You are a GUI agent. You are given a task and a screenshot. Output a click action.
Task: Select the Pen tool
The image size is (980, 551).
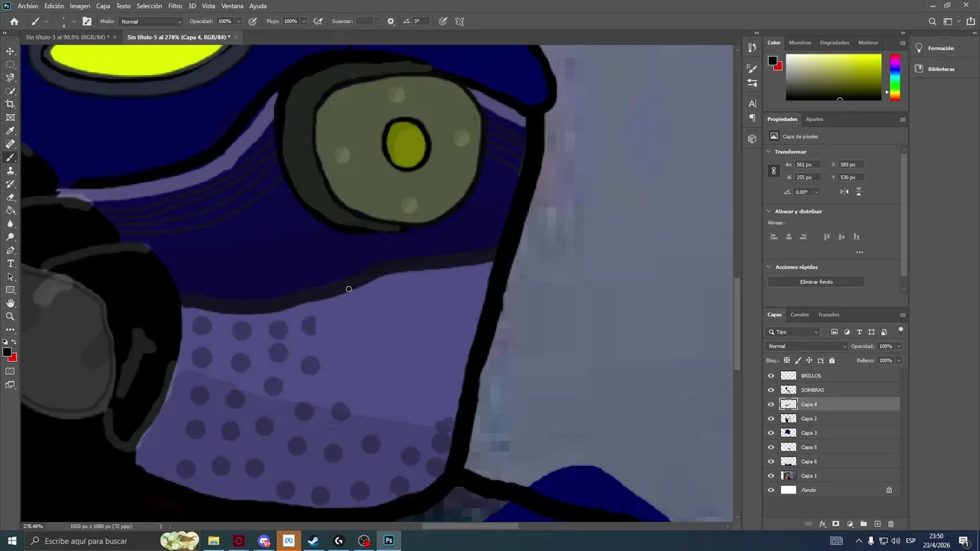pos(10,250)
